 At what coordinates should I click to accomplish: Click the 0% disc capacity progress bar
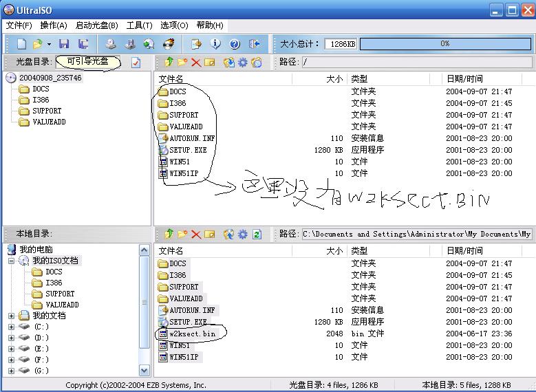[445, 44]
